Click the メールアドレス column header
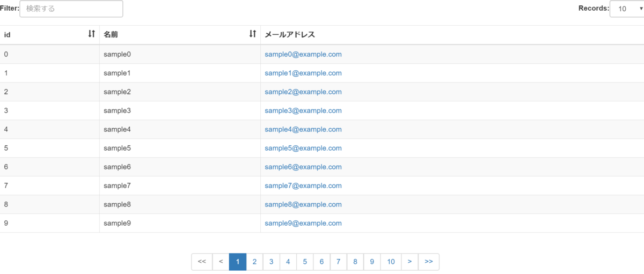This screenshot has height=274, width=644. click(290, 34)
